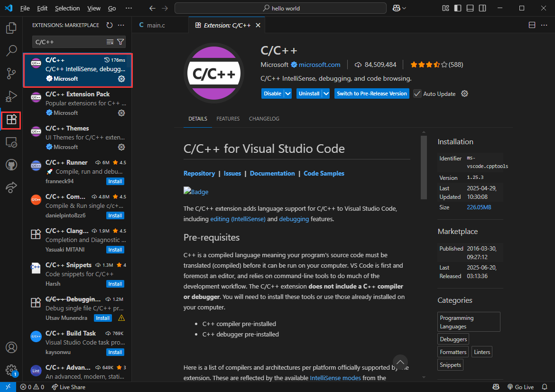The height and width of the screenshot is (392, 555).
Task: Click Switch to Pre-Release Version
Action: (371, 93)
